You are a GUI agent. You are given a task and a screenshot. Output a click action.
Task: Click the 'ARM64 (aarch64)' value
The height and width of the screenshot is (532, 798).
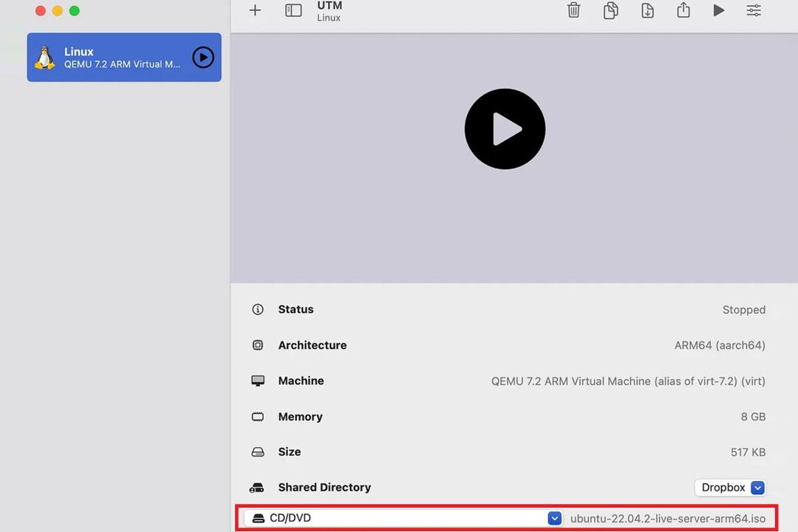720,345
